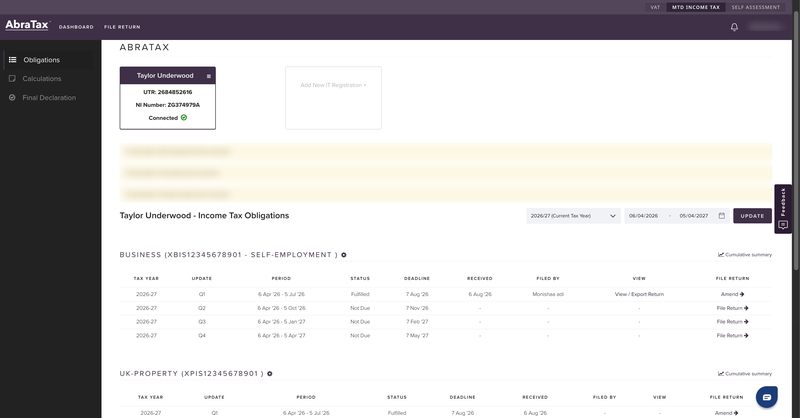The height and width of the screenshot is (418, 800).
Task: Click the Business Q1 Fulfilled status
Action: tap(360, 294)
